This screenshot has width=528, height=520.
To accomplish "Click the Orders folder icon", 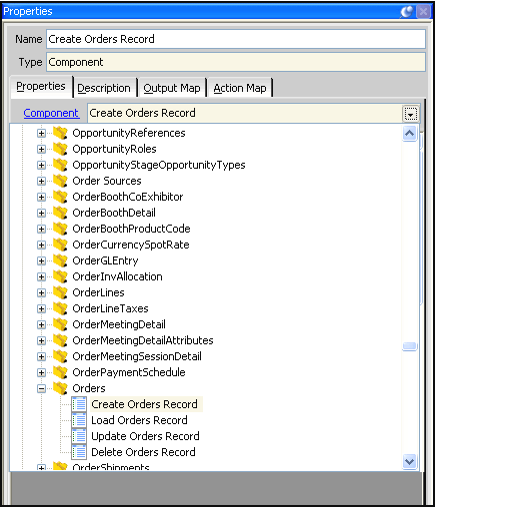I will (x=60, y=388).
